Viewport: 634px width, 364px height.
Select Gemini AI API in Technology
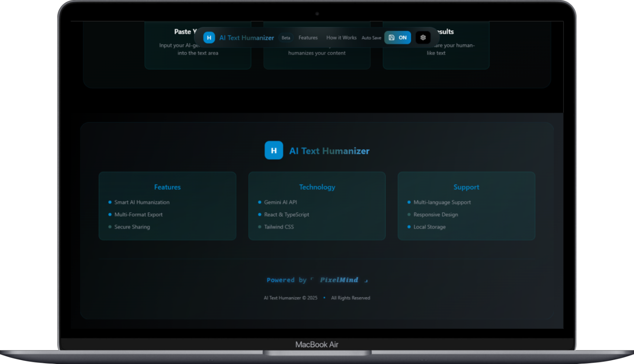[280, 202]
